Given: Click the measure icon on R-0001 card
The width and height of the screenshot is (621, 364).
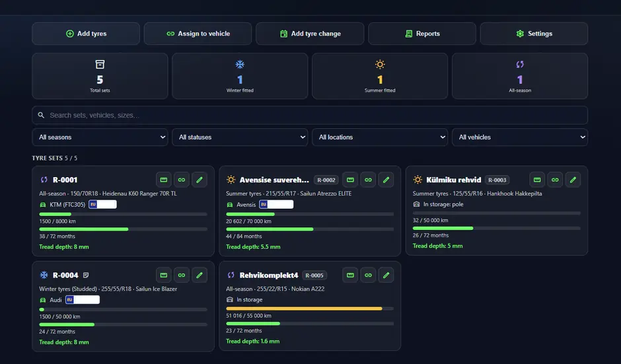Looking at the screenshot, I should click(x=164, y=180).
